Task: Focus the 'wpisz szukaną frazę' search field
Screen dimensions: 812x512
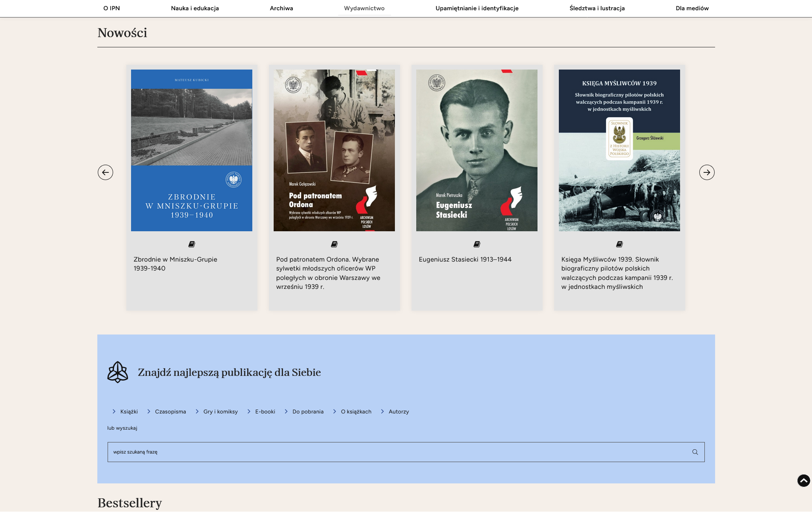Action: 397,452
